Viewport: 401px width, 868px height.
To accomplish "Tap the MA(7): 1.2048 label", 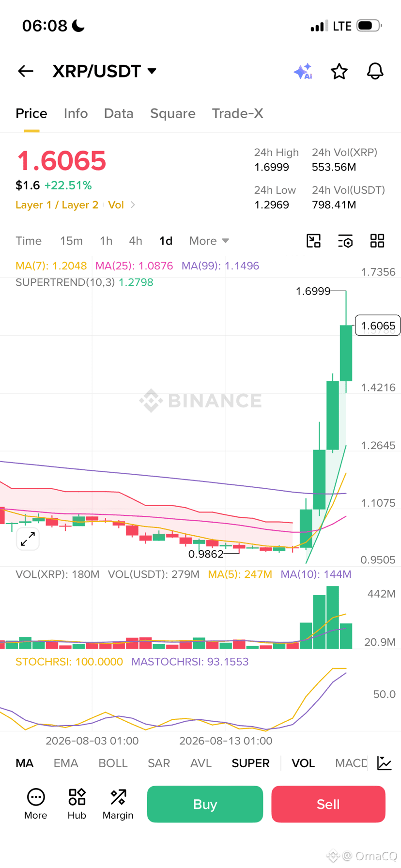I will 51,266.
